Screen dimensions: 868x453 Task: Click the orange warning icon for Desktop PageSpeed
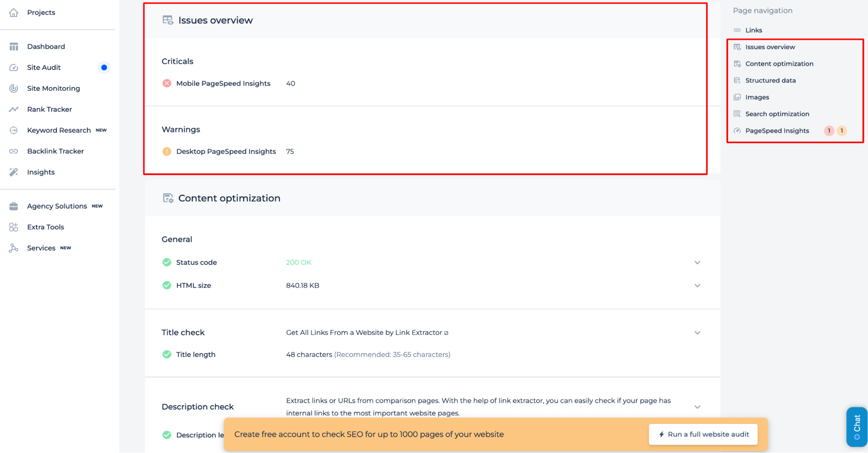click(x=167, y=152)
